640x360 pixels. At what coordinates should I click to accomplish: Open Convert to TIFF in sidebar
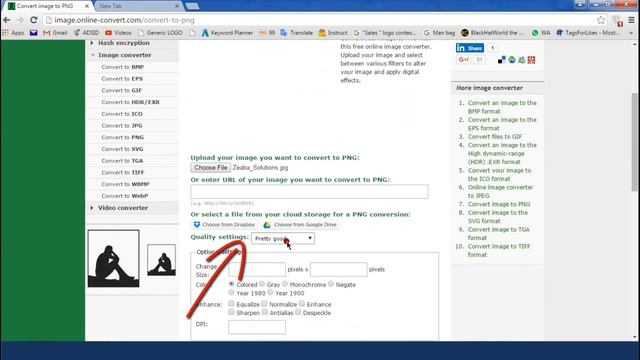123,173
